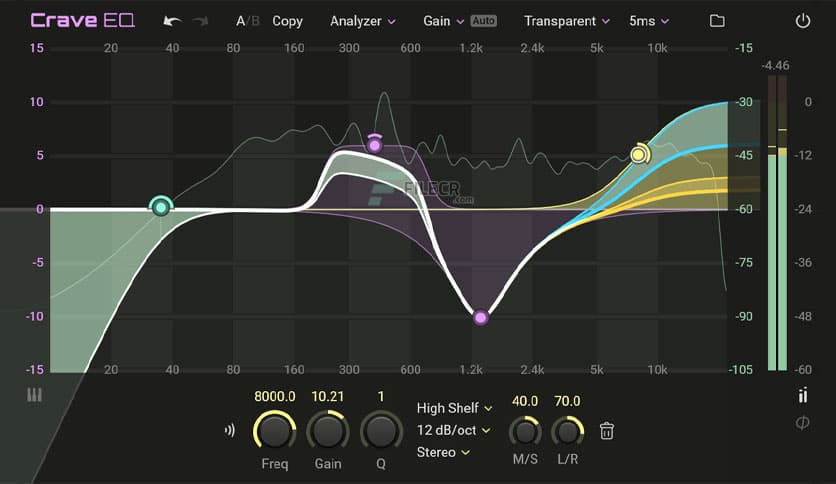Click the redo arrow icon
The image size is (836, 484).
point(200,21)
